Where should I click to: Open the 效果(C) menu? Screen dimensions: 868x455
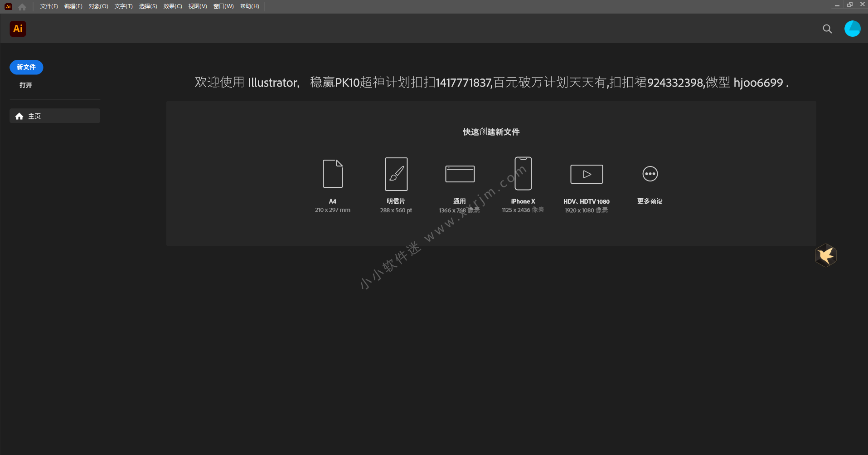point(173,6)
